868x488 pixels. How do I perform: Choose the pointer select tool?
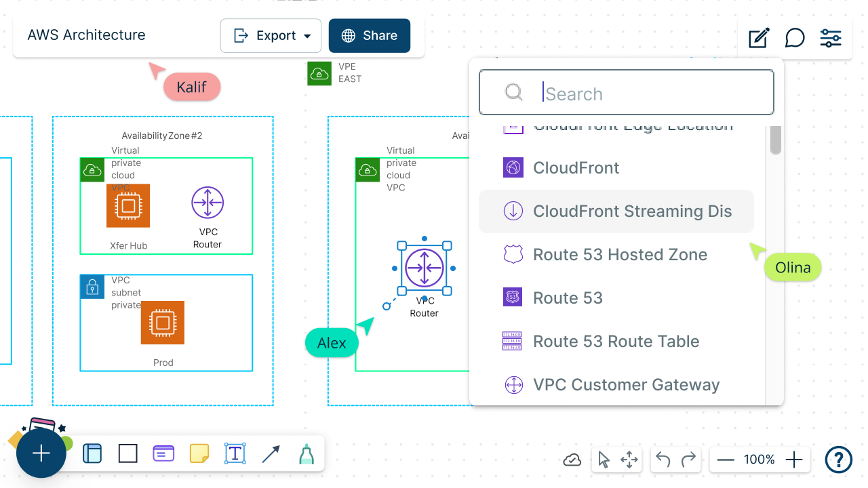604,460
